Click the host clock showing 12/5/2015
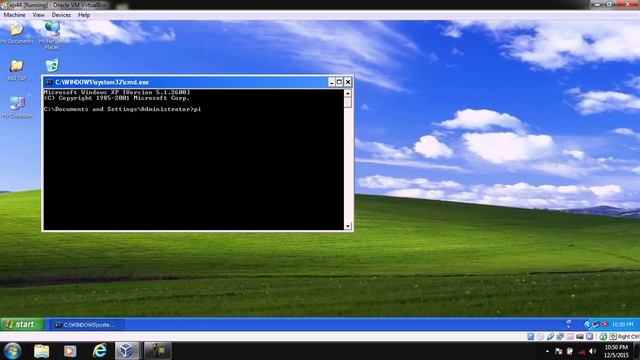This screenshot has width=640, height=360. (616, 351)
